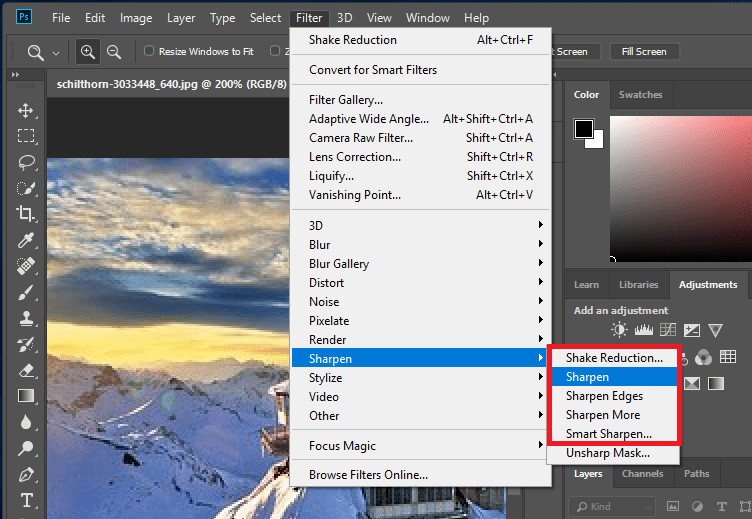The width and height of the screenshot is (752, 519).
Task: Add a Brightness/Contrast adjustment
Action: [620, 330]
